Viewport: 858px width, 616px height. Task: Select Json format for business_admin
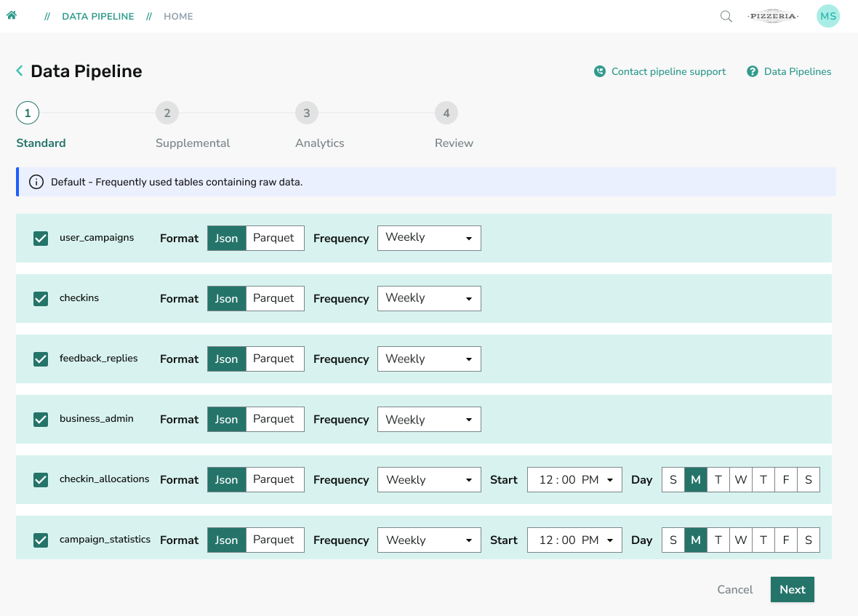click(x=227, y=419)
